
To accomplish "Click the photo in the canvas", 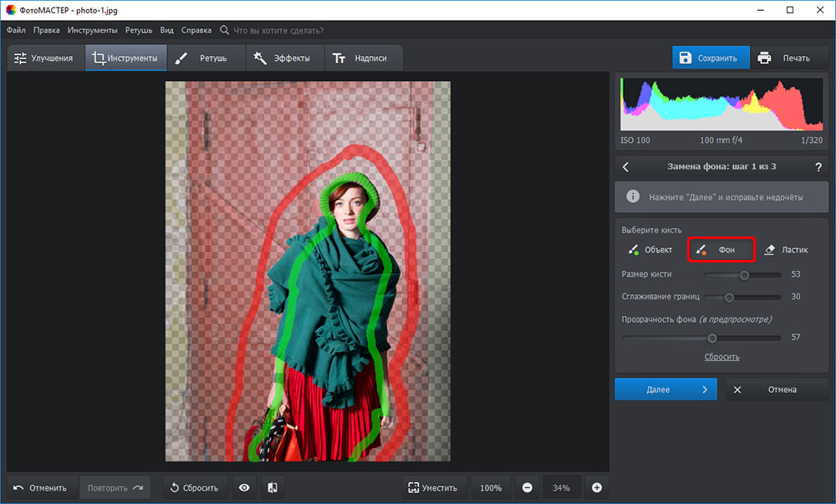I will click(308, 271).
